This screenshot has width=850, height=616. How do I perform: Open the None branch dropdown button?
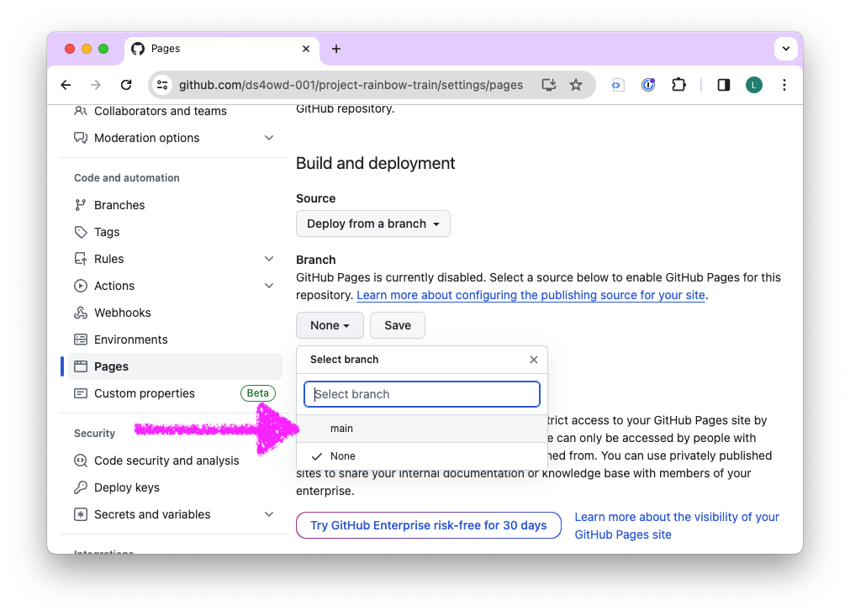point(330,325)
